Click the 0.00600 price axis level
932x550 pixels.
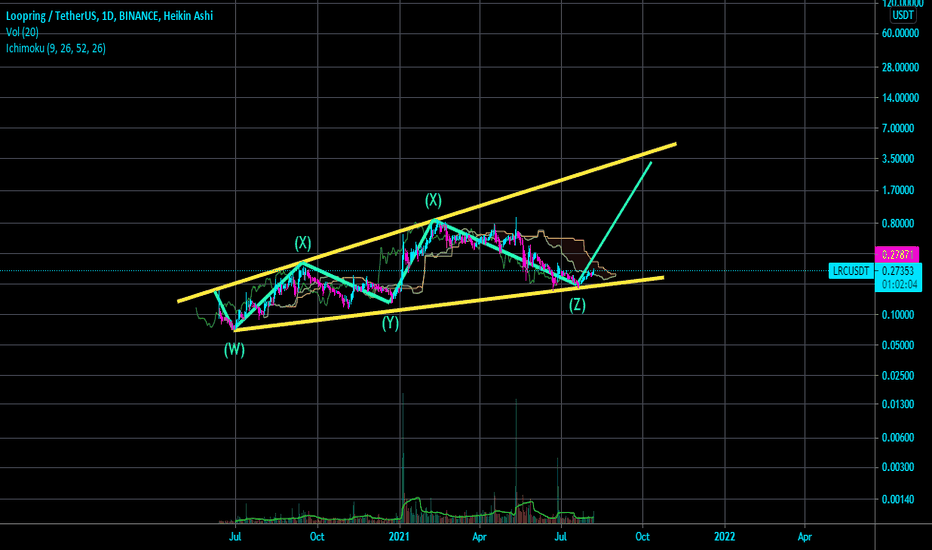point(900,438)
